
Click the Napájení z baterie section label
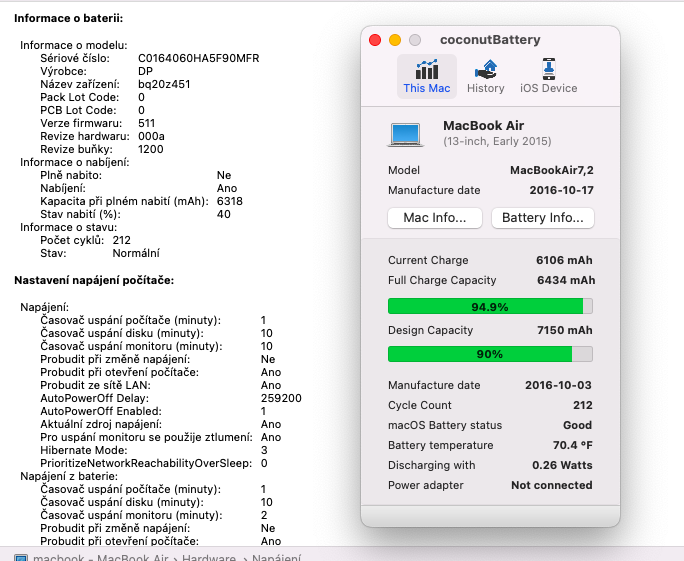(69, 476)
